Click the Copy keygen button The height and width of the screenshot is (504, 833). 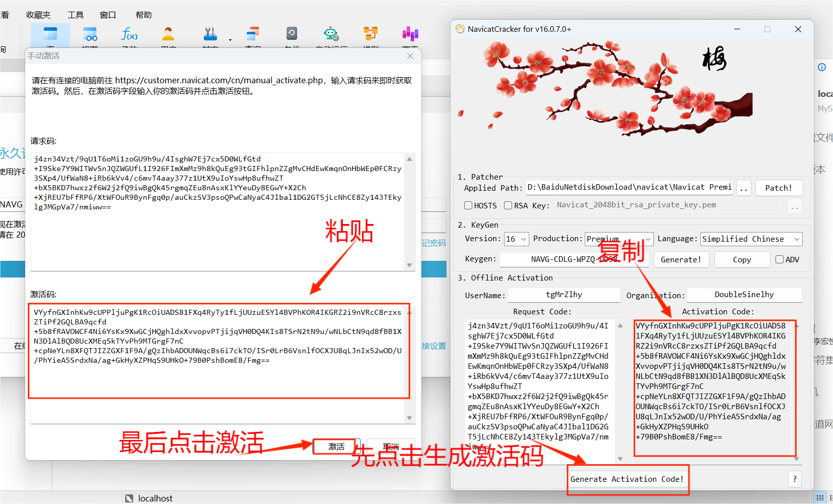tap(742, 259)
